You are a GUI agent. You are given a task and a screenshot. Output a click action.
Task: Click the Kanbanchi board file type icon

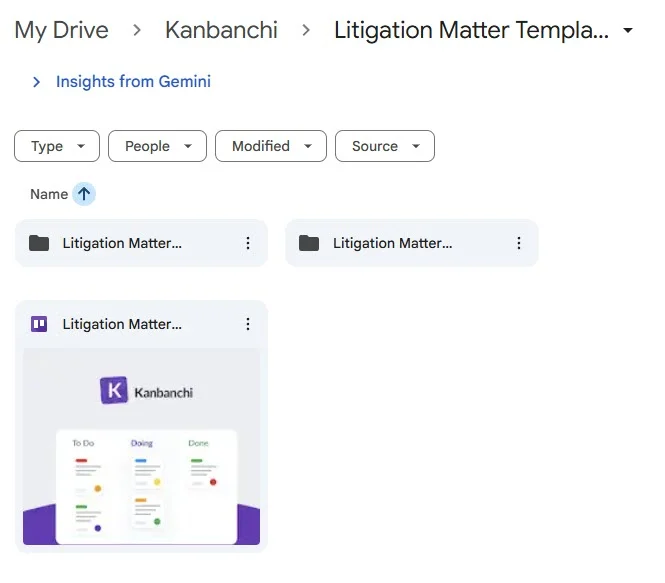(39, 324)
